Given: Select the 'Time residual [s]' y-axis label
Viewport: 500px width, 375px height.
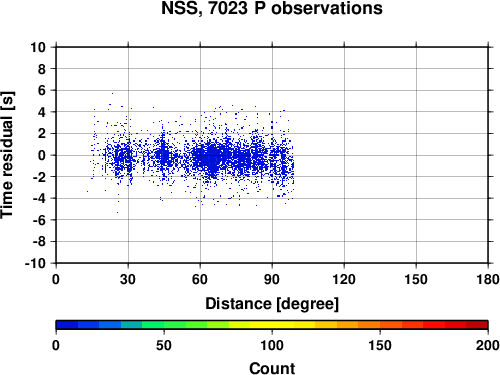Looking at the screenshot, I should pos(7,155).
